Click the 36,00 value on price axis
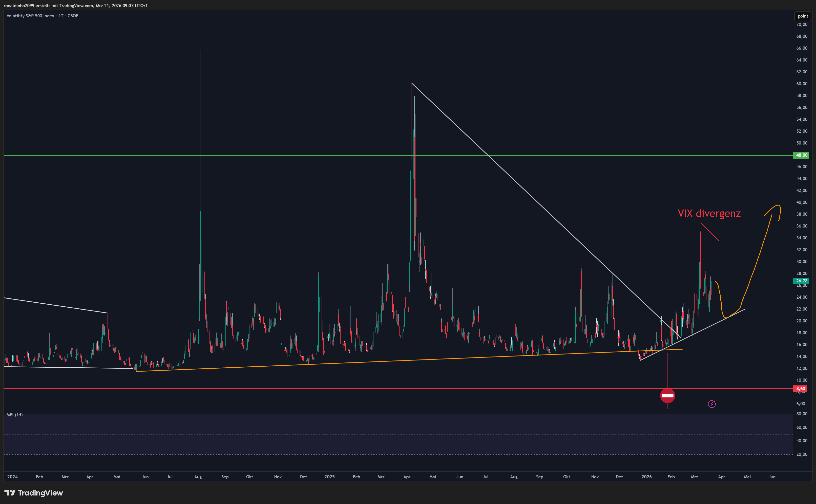This screenshot has width=816, height=504. (x=802, y=226)
